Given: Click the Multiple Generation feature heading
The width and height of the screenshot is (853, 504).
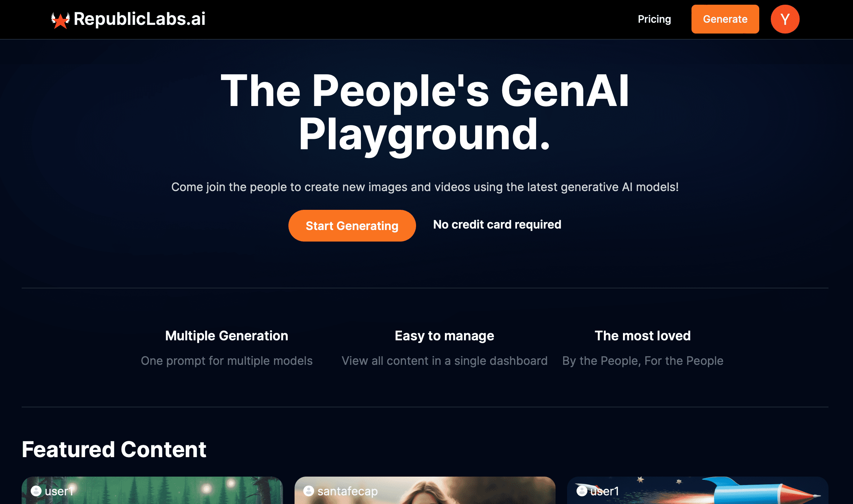Looking at the screenshot, I should 226,336.
